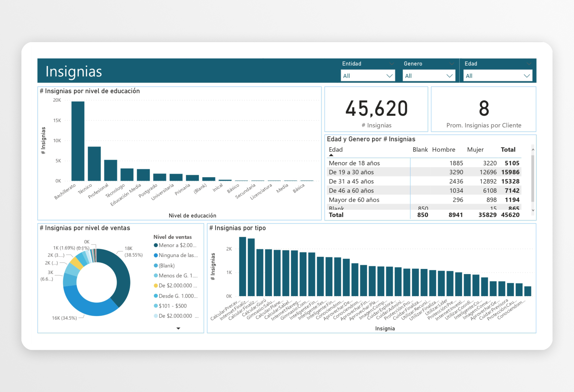Open the Edad slicer dropdown

point(498,76)
